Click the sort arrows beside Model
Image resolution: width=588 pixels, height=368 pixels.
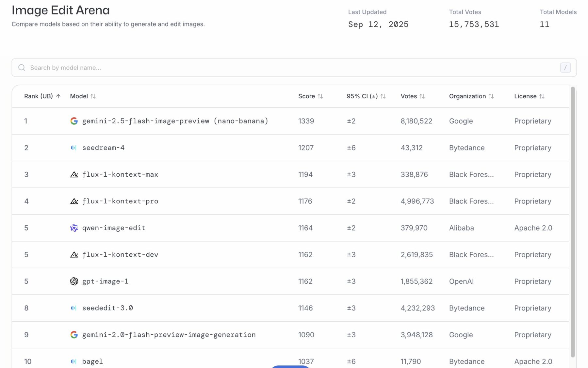click(93, 96)
